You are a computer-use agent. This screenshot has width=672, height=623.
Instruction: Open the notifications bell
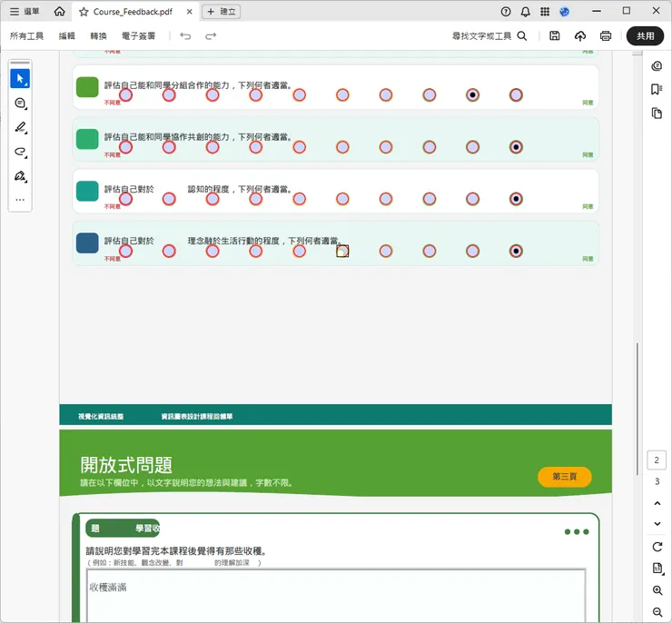526,12
